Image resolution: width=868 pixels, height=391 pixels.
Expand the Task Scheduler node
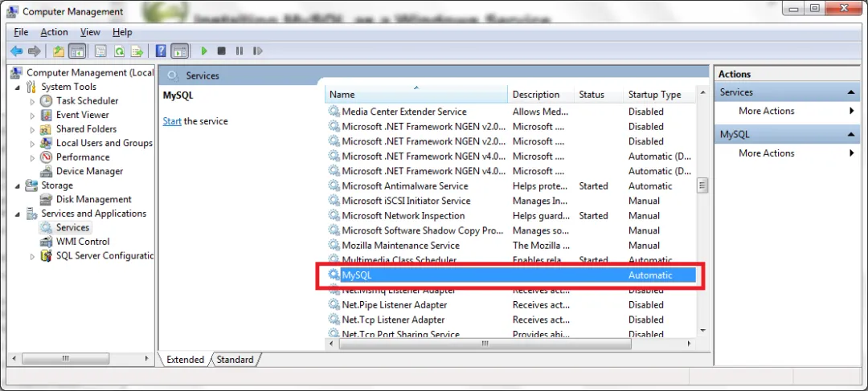(x=33, y=101)
